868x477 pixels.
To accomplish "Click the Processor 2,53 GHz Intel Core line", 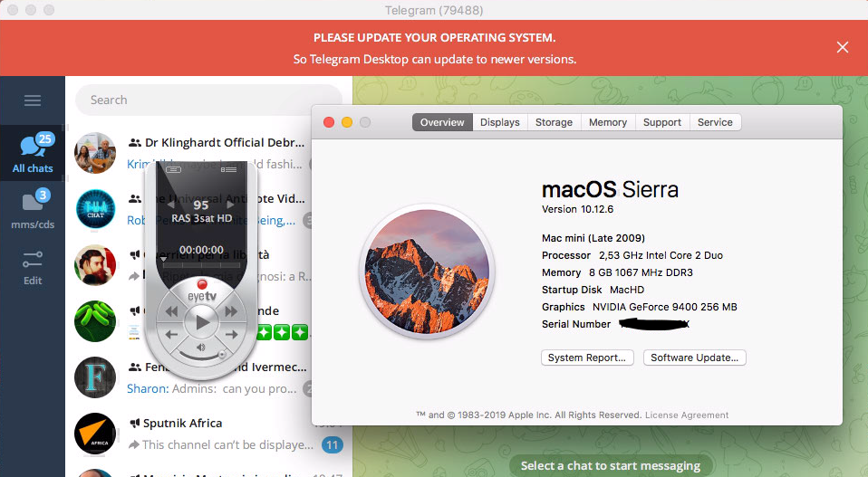I will tap(632, 255).
